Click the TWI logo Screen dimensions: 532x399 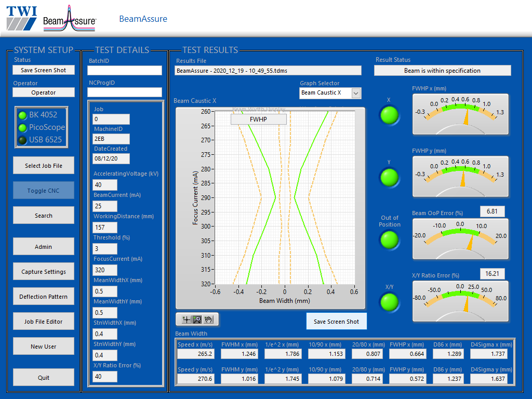22,18
